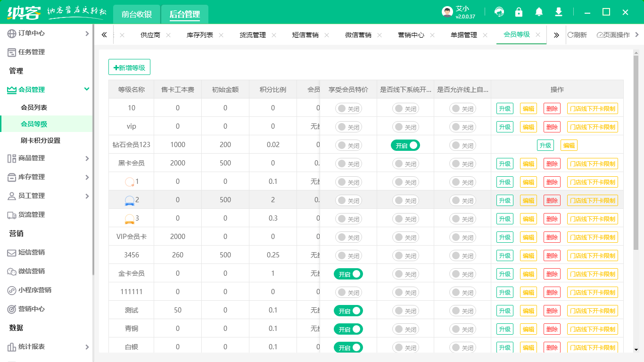Click 删除 button for 黑卡会员 row
The width and height of the screenshot is (644, 362).
click(552, 164)
